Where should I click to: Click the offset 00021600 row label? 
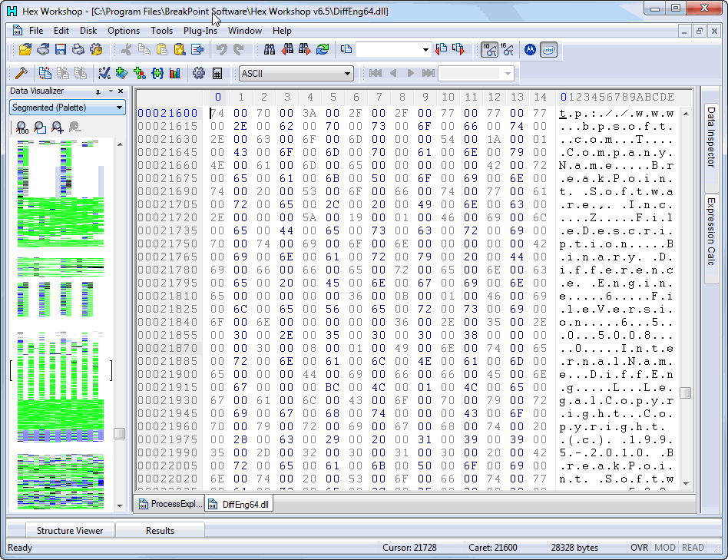coord(167,113)
